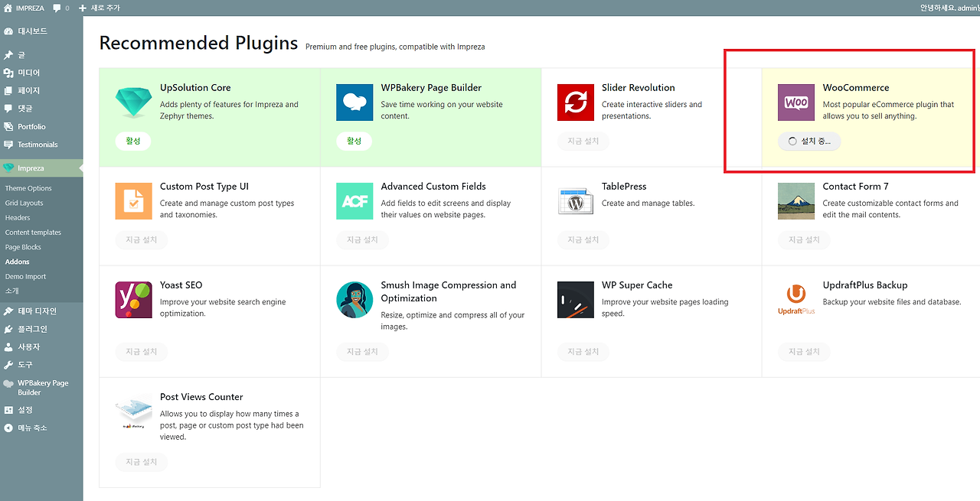The width and height of the screenshot is (980, 501).
Task: Click the Advanced Custom Fields ACF icon
Action: tap(354, 201)
